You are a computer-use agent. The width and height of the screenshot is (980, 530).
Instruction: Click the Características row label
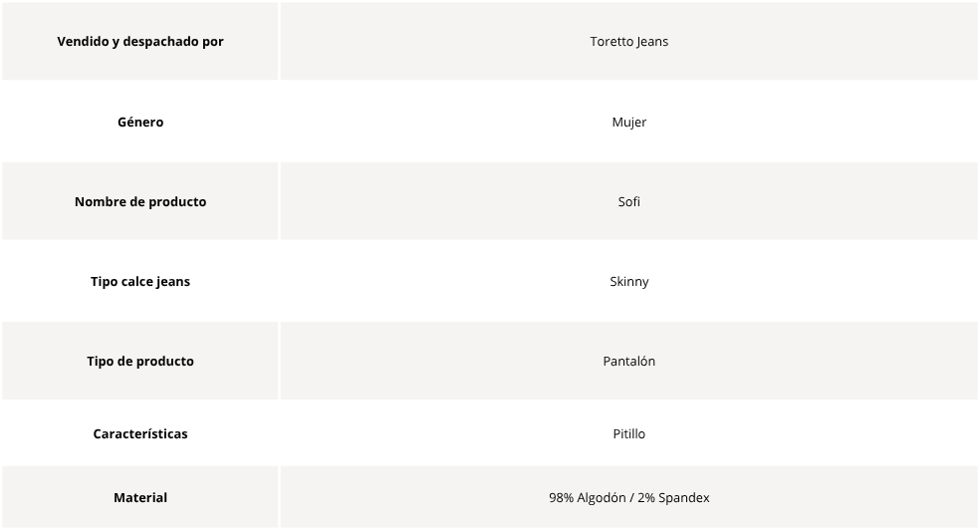[x=140, y=433]
